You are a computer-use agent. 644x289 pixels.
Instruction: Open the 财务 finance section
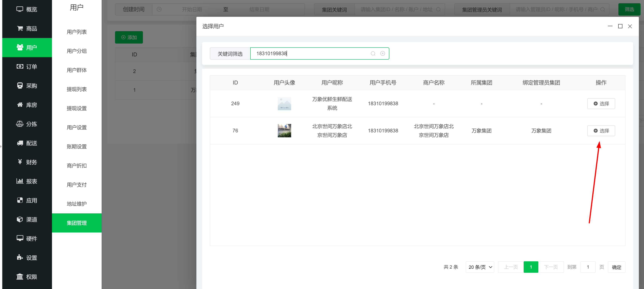pos(27,162)
